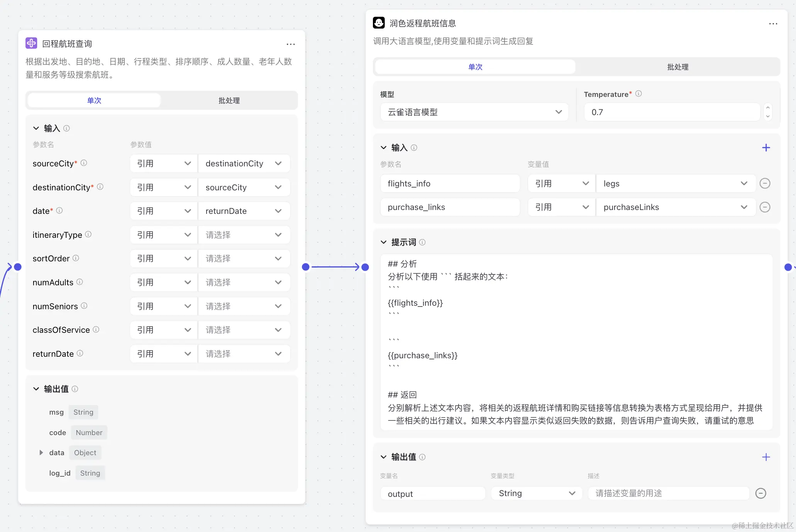Add a new output variable with plus icon
The height and width of the screenshot is (532, 796).
(766, 457)
